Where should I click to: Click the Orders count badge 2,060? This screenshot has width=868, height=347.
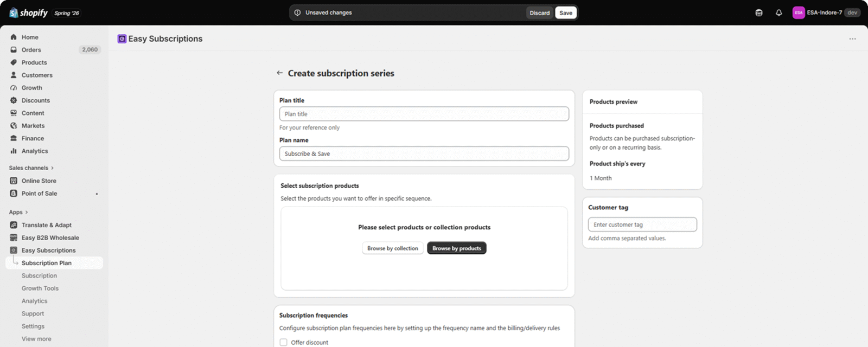pos(90,49)
